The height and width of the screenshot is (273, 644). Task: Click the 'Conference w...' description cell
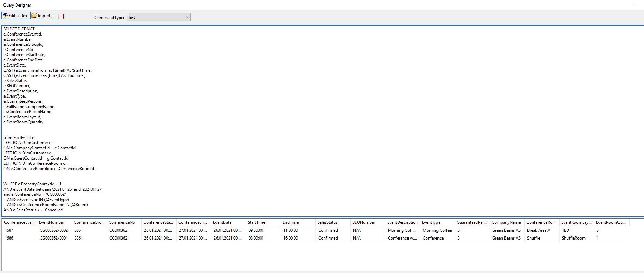pyautogui.click(x=403, y=238)
